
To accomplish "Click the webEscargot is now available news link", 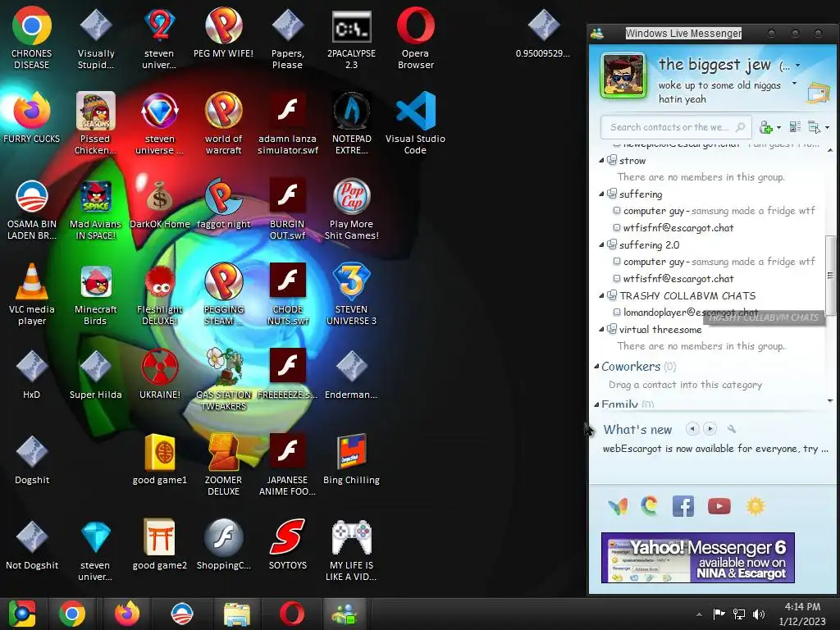I will click(715, 449).
